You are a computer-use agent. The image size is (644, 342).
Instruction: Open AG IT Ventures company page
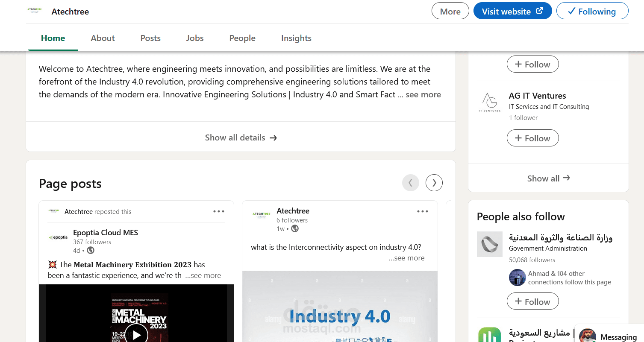point(537,96)
